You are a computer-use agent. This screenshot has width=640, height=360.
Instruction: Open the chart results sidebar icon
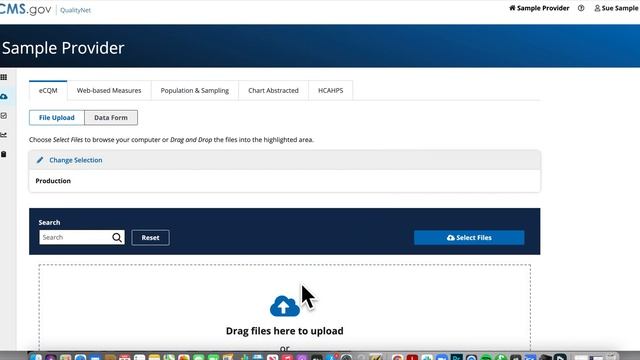(x=4, y=135)
